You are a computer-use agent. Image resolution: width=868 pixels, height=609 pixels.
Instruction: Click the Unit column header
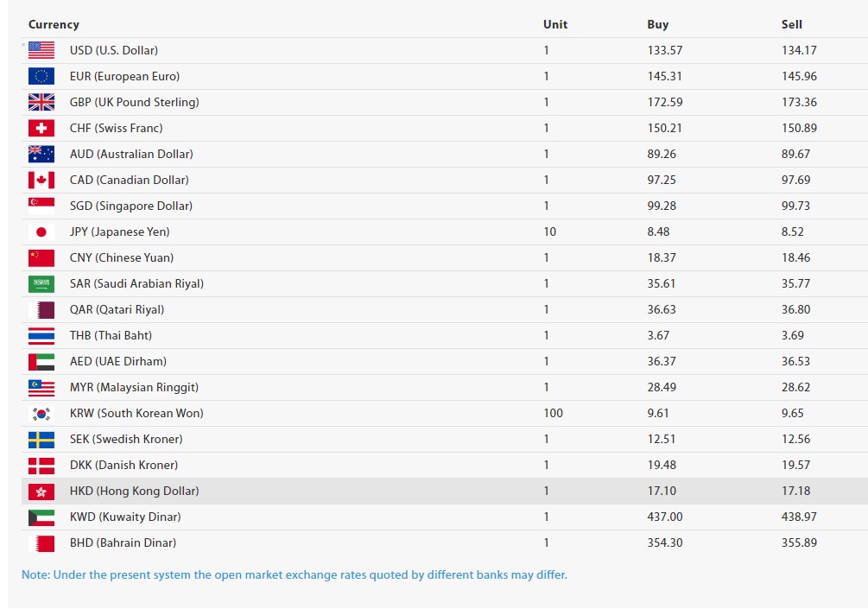pyautogui.click(x=555, y=24)
